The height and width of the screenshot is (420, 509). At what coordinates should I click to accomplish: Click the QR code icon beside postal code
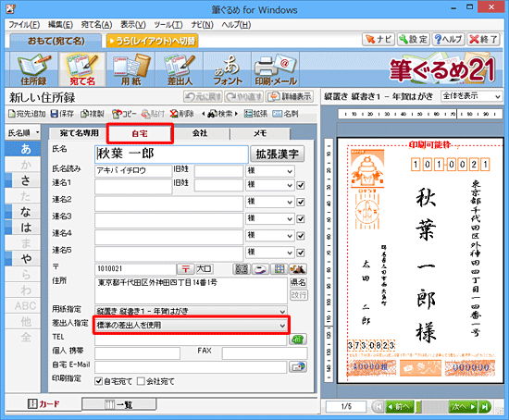[x=242, y=269]
